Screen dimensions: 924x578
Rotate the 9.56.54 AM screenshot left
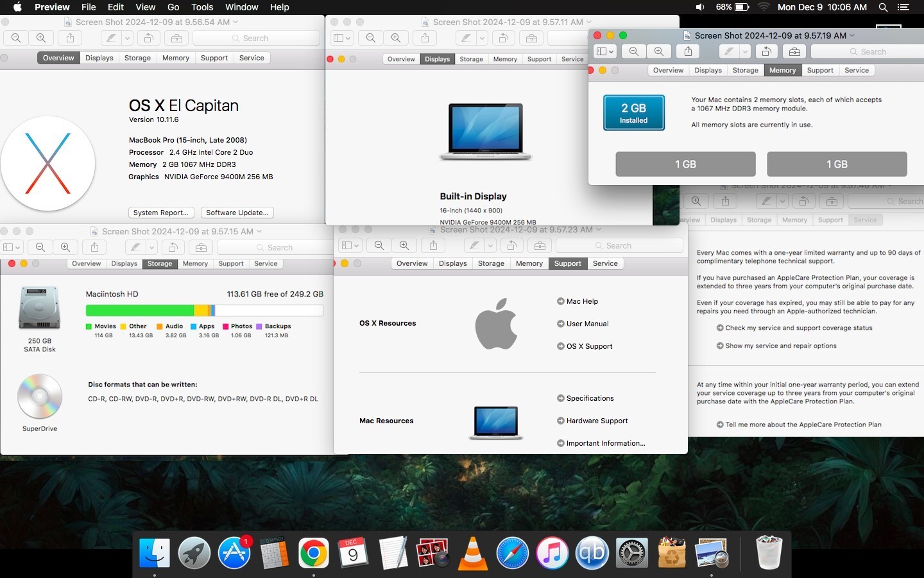pyautogui.click(x=148, y=39)
